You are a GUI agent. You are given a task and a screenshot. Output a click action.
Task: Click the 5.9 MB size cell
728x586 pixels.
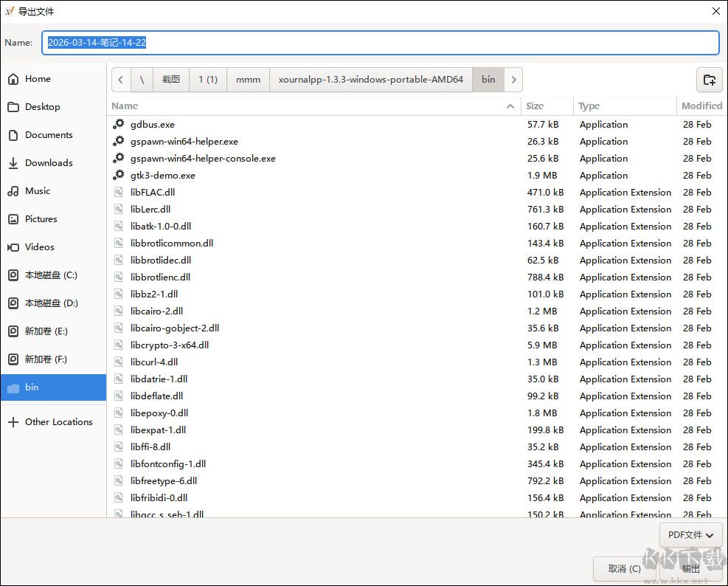click(542, 345)
